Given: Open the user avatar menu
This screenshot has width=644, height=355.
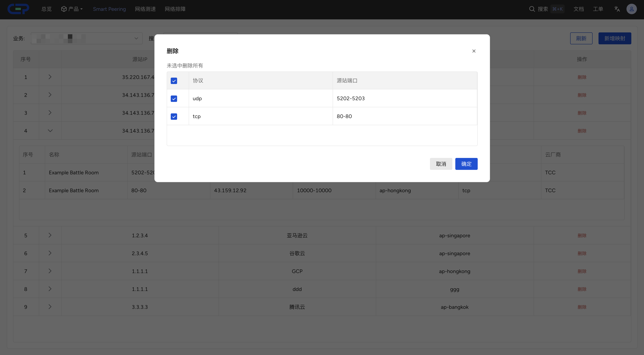Looking at the screenshot, I should pos(631,9).
